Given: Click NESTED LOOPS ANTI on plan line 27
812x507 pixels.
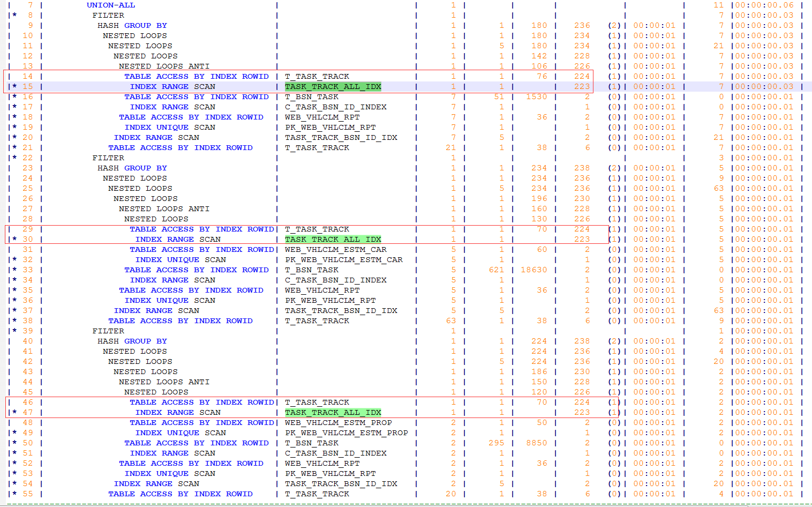Looking at the screenshot, I should 164,209.
